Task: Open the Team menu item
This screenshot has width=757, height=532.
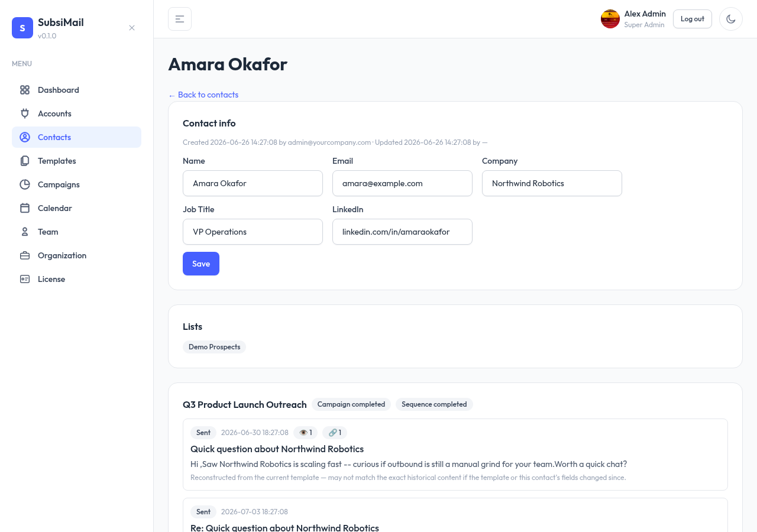Action: [x=76, y=232]
